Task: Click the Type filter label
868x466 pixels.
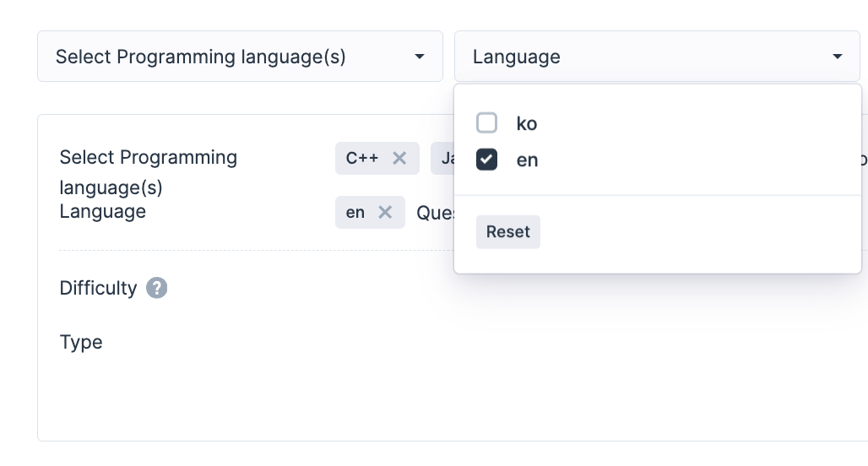Action: click(81, 342)
